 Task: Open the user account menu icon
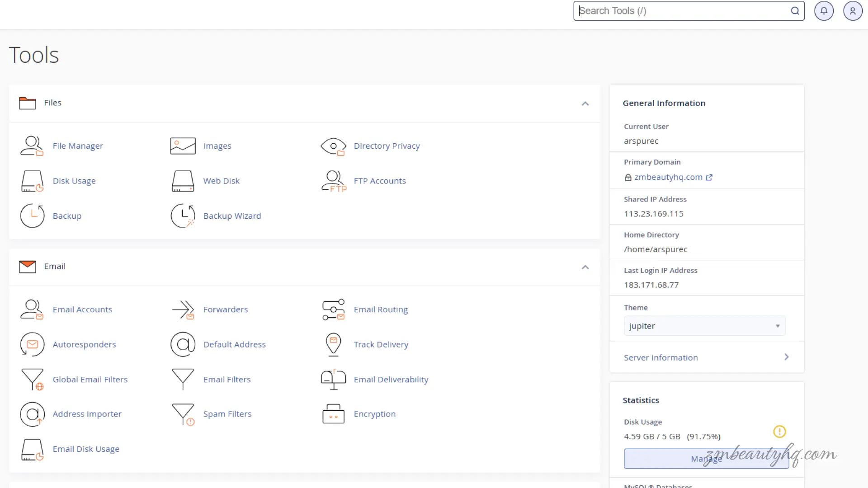click(853, 11)
